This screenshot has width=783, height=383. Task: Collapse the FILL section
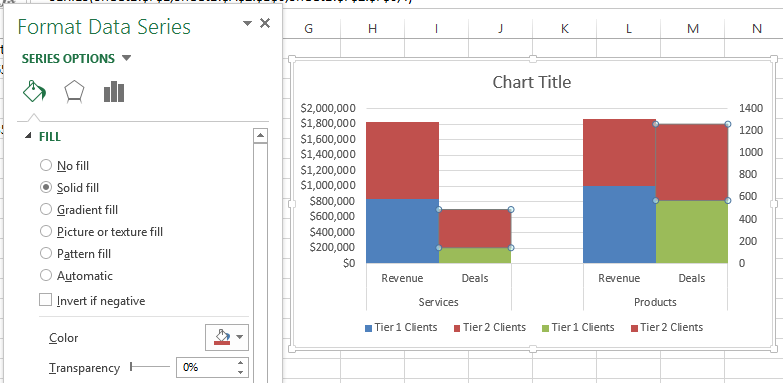point(27,136)
